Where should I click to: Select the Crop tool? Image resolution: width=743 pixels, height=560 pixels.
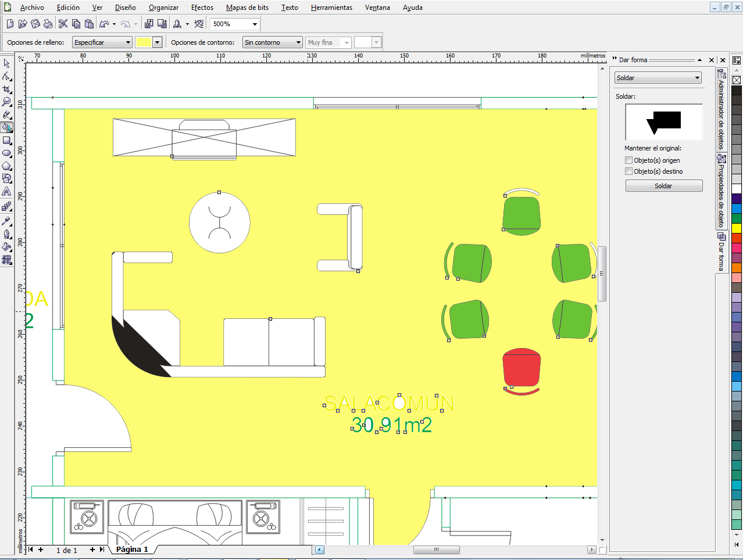(7, 89)
